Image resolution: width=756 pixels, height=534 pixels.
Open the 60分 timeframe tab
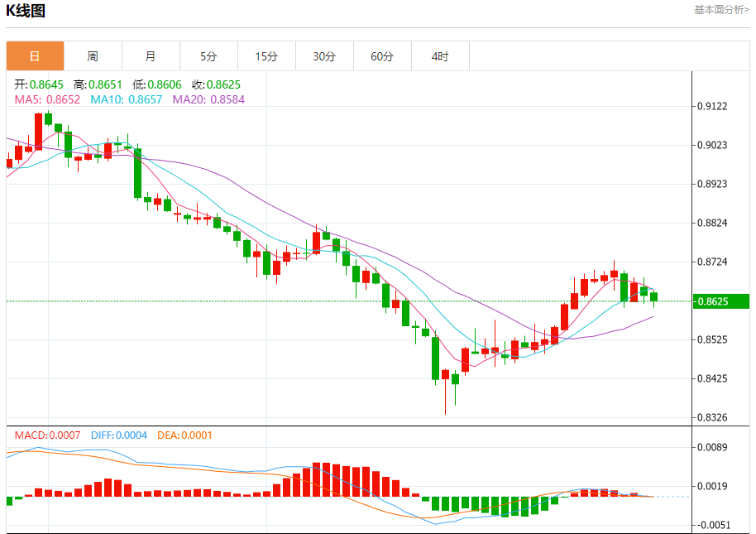click(382, 56)
